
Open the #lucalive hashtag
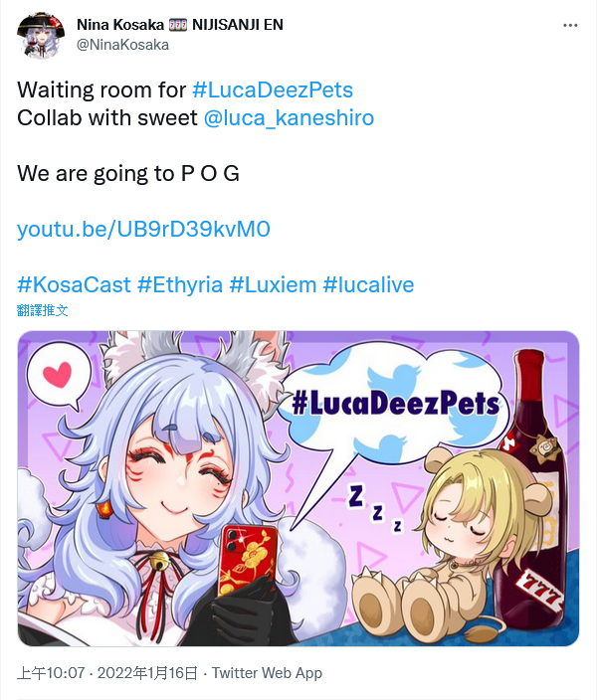pyautogui.click(x=368, y=284)
